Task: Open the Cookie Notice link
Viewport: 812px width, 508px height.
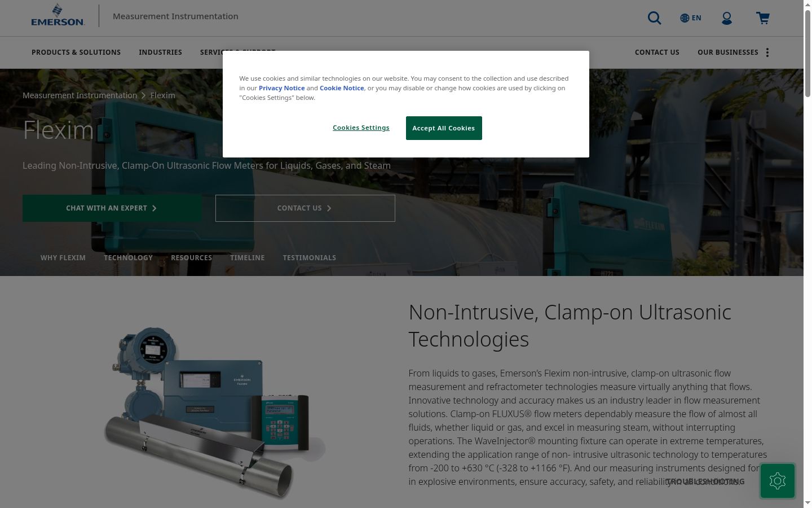Action: tap(342, 88)
